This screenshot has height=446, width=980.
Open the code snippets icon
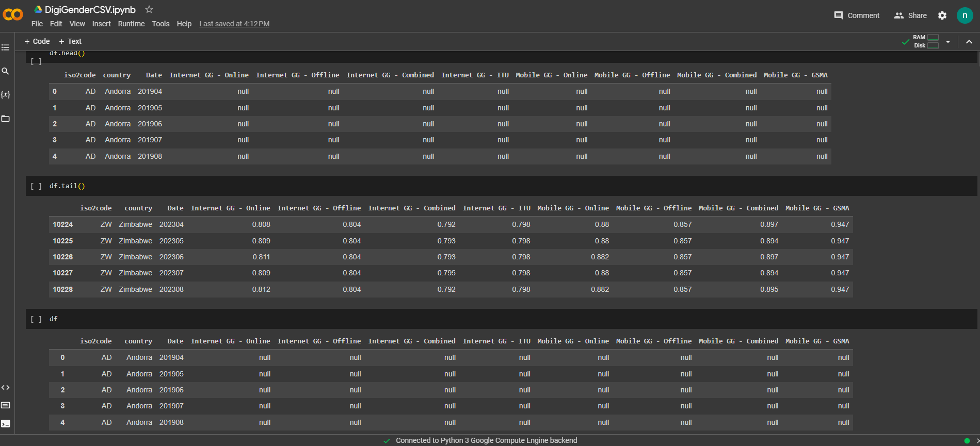click(x=6, y=388)
